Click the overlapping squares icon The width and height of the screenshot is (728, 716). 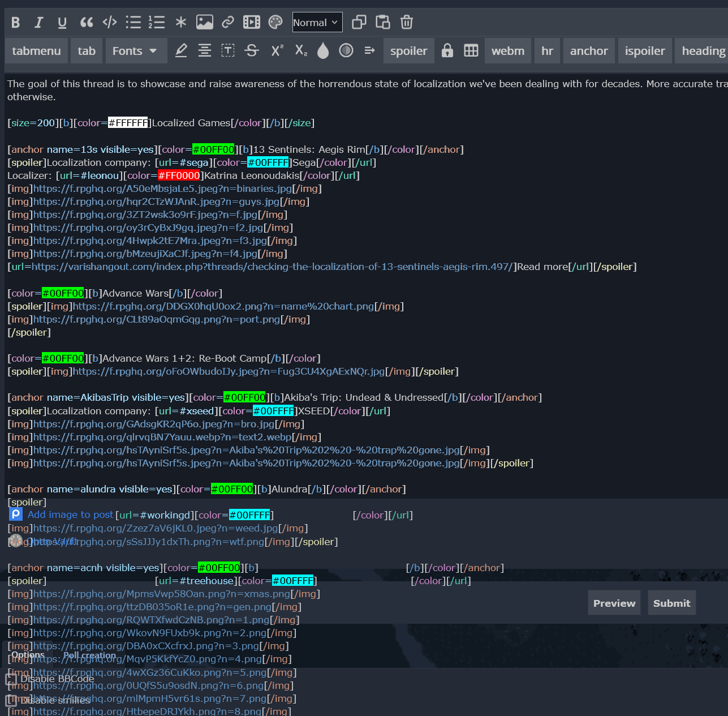pyautogui.click(x=359, y=23)
